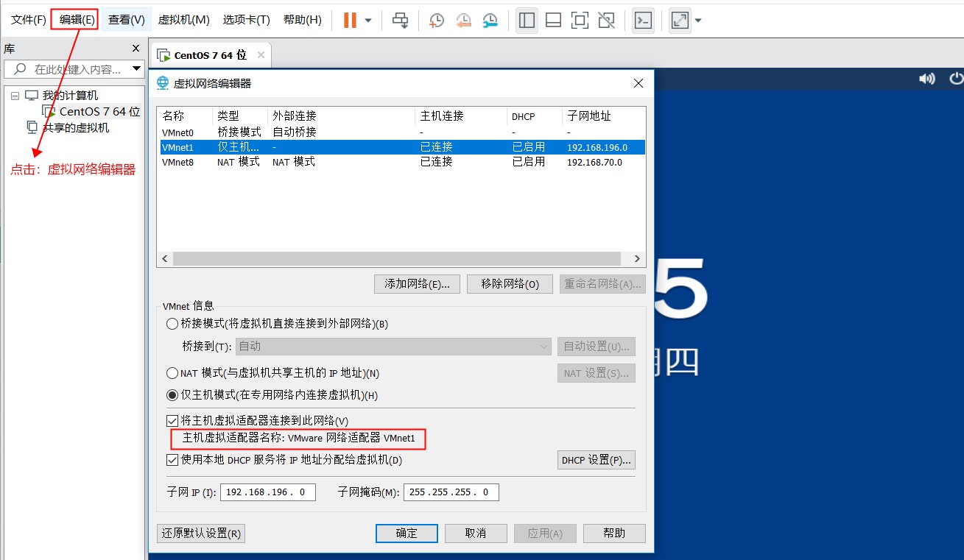Image resolution: width=964 pixels, height=560 pixels.
Task: Click the power icon in the guest screen
Action: point(956,79)
